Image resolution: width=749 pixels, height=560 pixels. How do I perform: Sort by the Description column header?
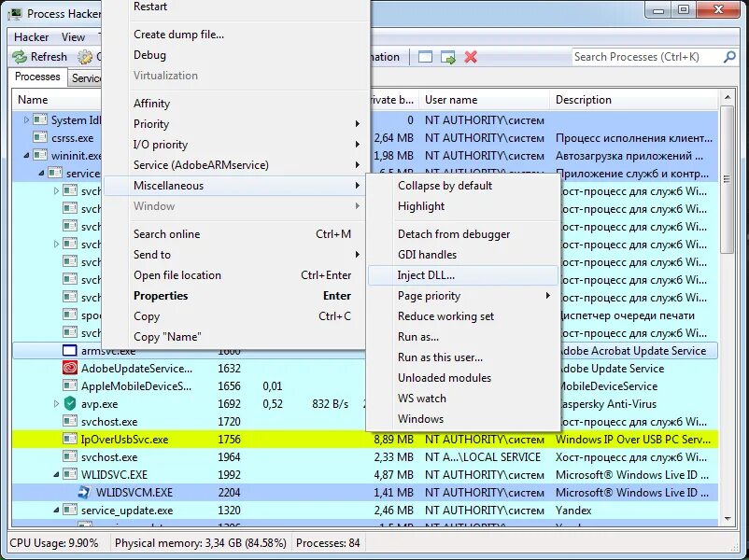[x=633, y=100]
